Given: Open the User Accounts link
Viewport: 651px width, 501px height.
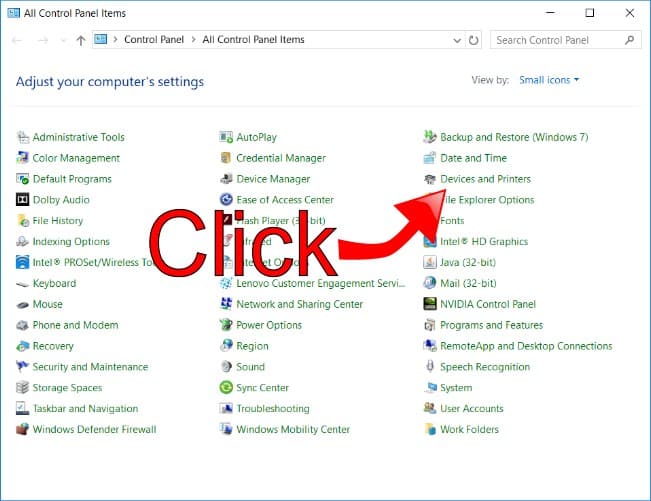Looking at the screenshot, I should (x=471, y=409).
